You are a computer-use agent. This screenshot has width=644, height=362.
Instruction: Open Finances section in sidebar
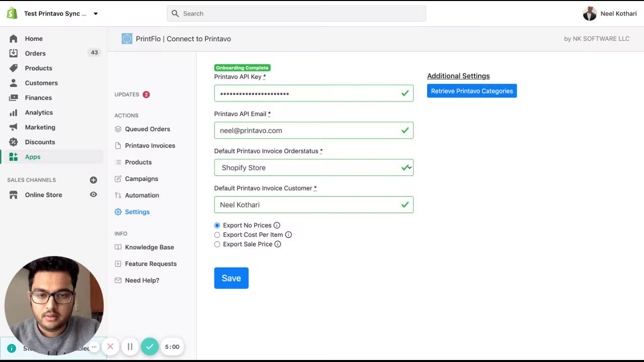[38, 98]
